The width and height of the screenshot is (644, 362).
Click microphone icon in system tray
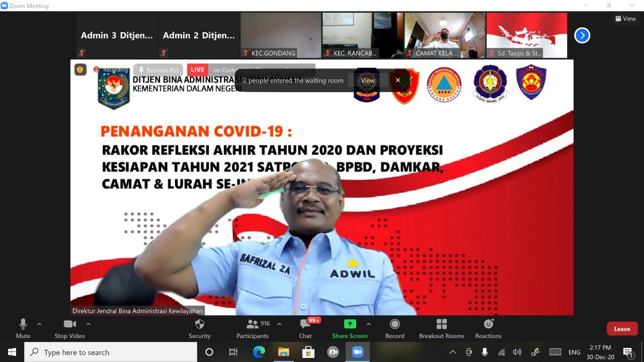tap(485, 352)
